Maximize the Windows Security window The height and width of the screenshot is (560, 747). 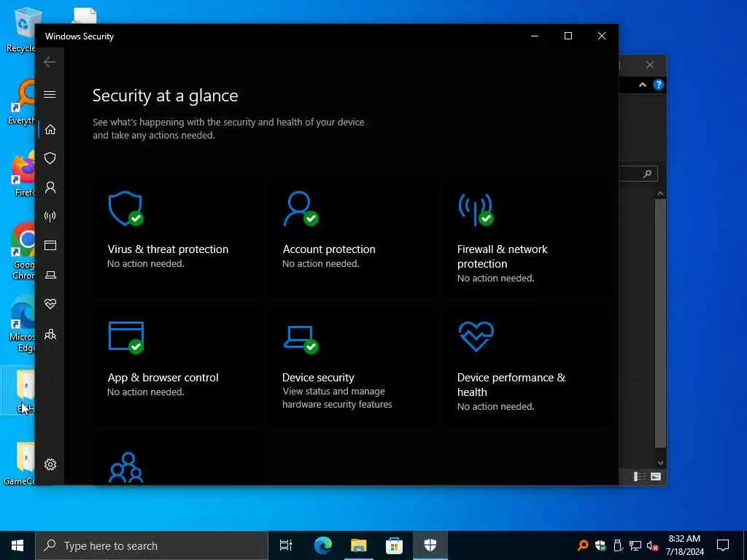(x=568, y=36)
